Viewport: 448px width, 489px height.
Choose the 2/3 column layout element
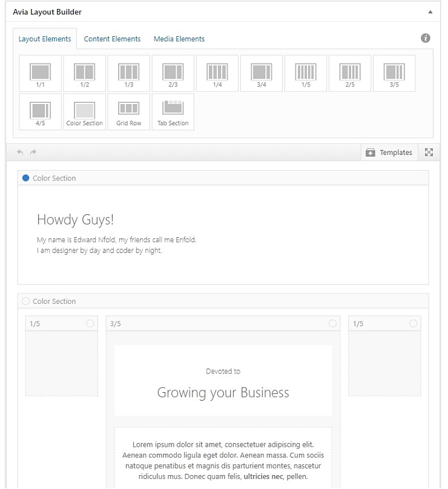pyautogui.click(x=173, y=73)
